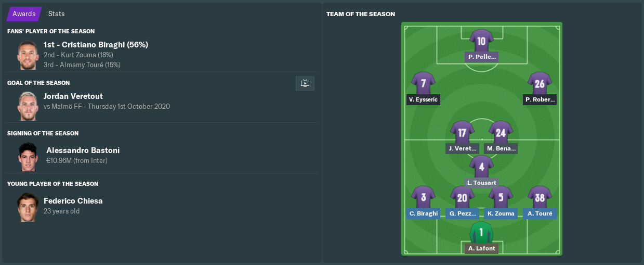Click the Alessandro Bastoni name link
644x265 pixels.
click(x=83, y=150)
